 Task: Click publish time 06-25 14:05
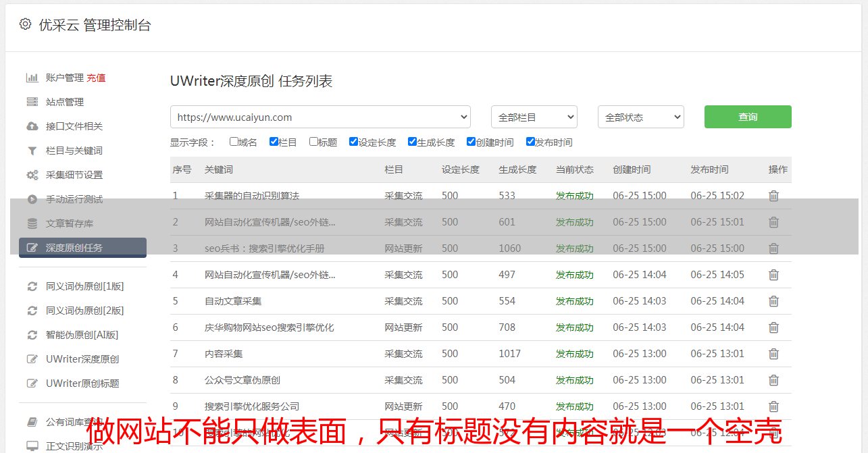(717, 275)
